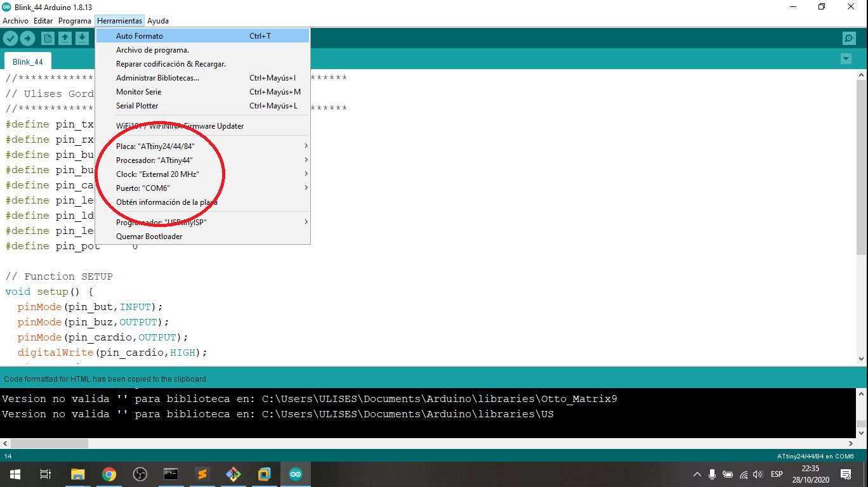Click the Upload arrow toolbar button
Screen dimensions: 868x487
[27, 39]
